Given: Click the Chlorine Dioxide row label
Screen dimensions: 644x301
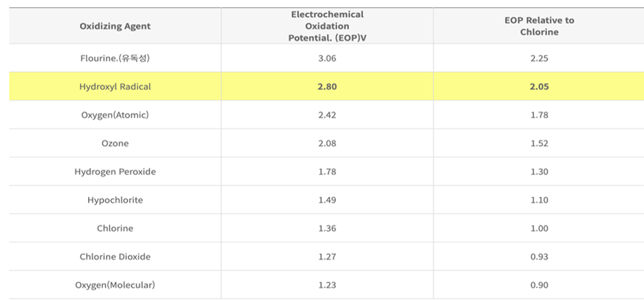Looking at the screenshot, I should [115, 257].
